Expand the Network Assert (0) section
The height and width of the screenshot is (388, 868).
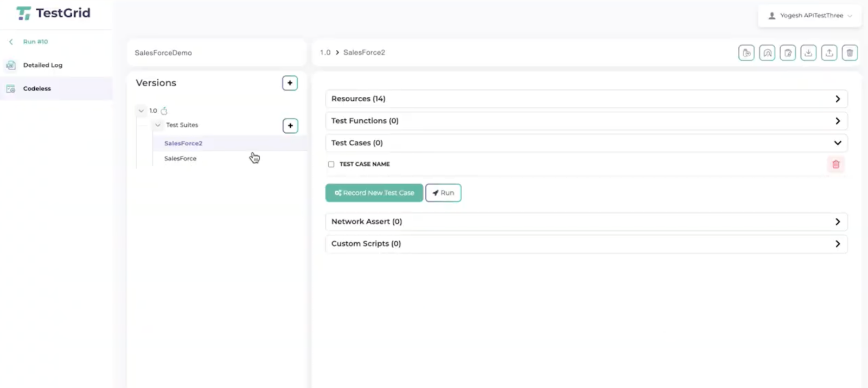tap(586, 222)
